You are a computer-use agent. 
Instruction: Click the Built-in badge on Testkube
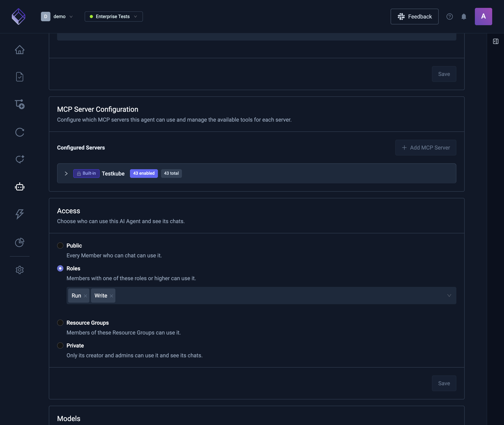point(86,174)
